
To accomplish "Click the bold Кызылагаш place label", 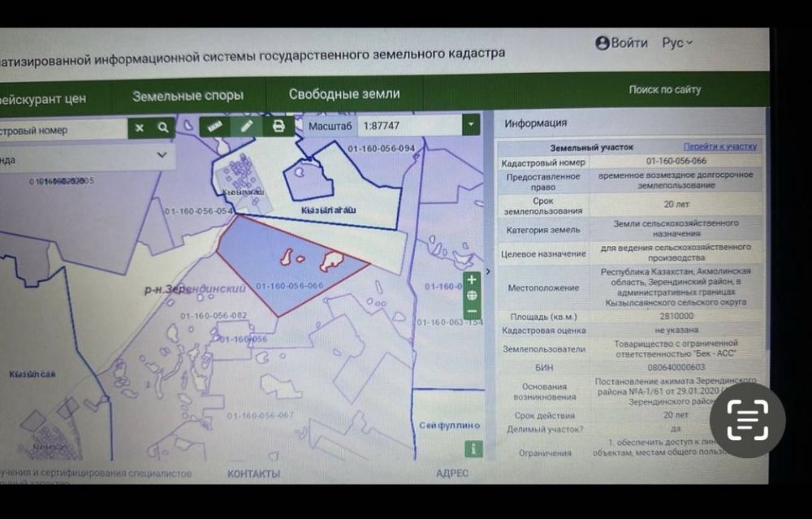I will 328,210.
